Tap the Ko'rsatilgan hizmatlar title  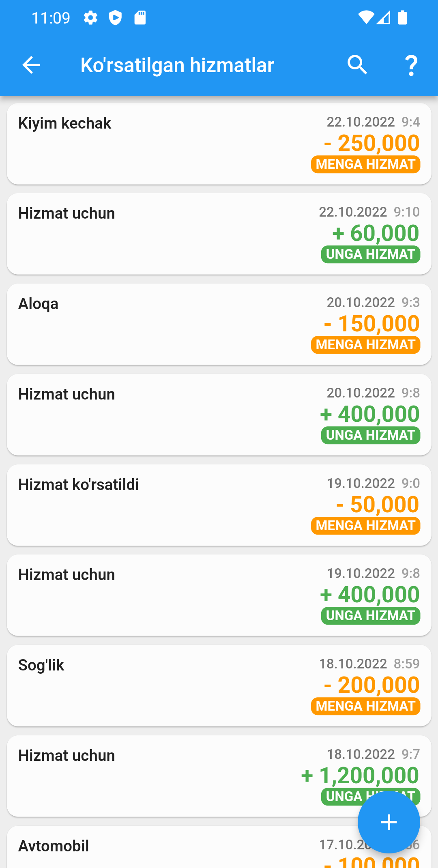click(177, 65)
